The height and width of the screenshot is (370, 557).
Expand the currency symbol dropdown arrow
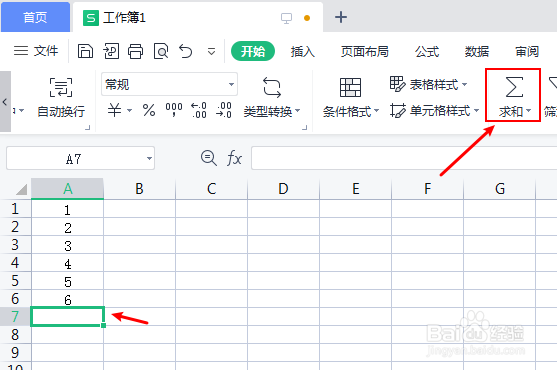[x=129, y=110]
